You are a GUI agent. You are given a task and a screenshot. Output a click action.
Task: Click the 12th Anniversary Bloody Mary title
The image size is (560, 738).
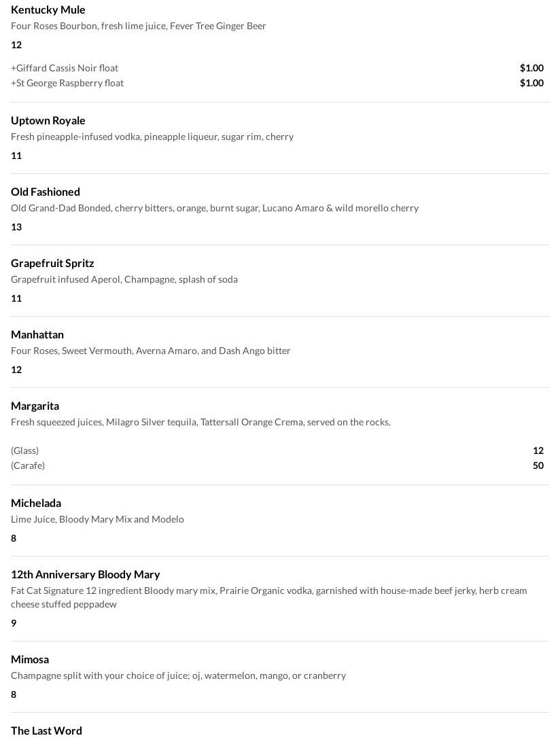pyautogui.click(x=86, y=574)
